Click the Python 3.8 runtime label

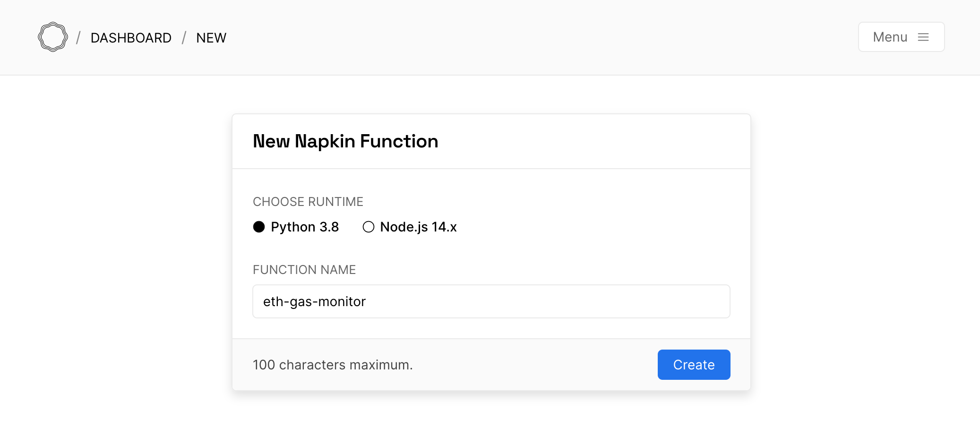click(x=305, y=227)
